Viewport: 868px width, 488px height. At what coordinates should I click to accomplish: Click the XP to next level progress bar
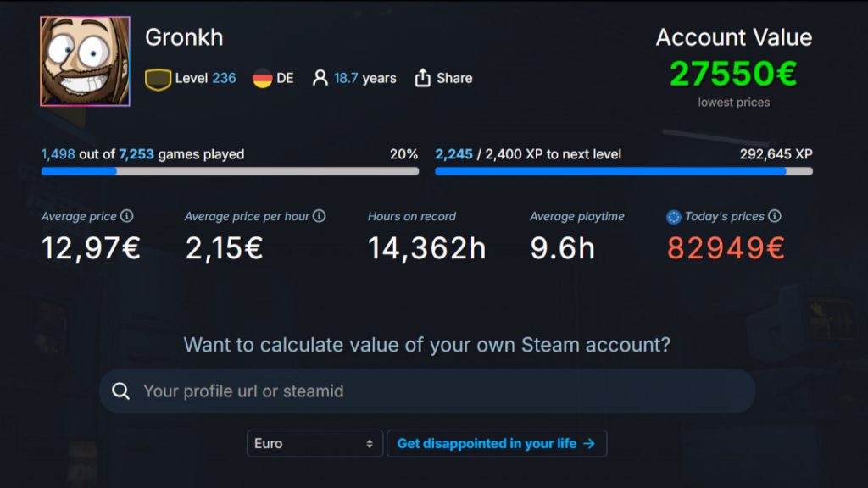tap(624, 171)
